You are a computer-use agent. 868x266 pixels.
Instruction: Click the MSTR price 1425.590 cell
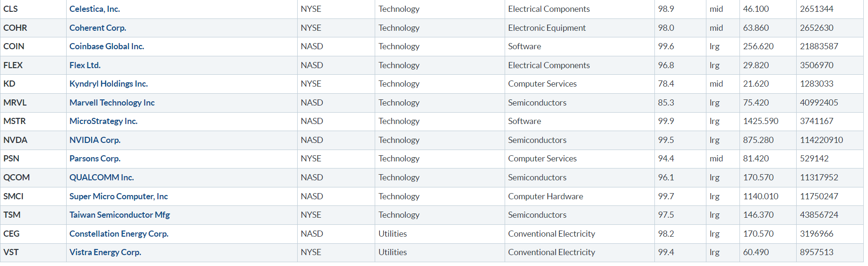[760, 121]
